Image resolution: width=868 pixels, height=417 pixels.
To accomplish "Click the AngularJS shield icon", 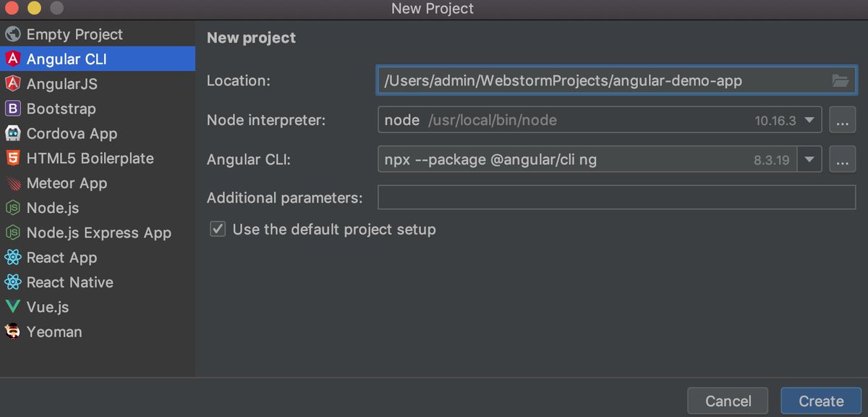I will coord(12,84).
